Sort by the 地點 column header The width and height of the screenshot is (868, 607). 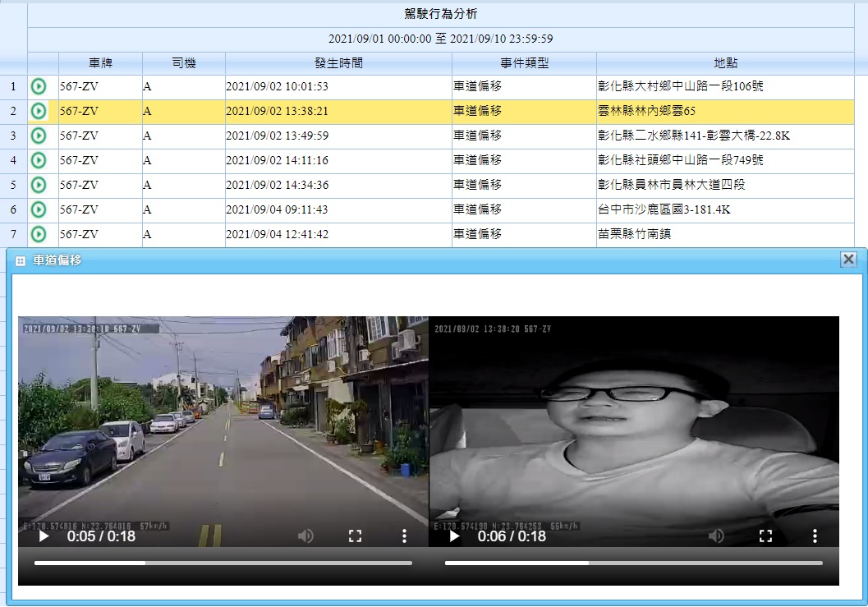pyautogui.click(x=725, y=63)
